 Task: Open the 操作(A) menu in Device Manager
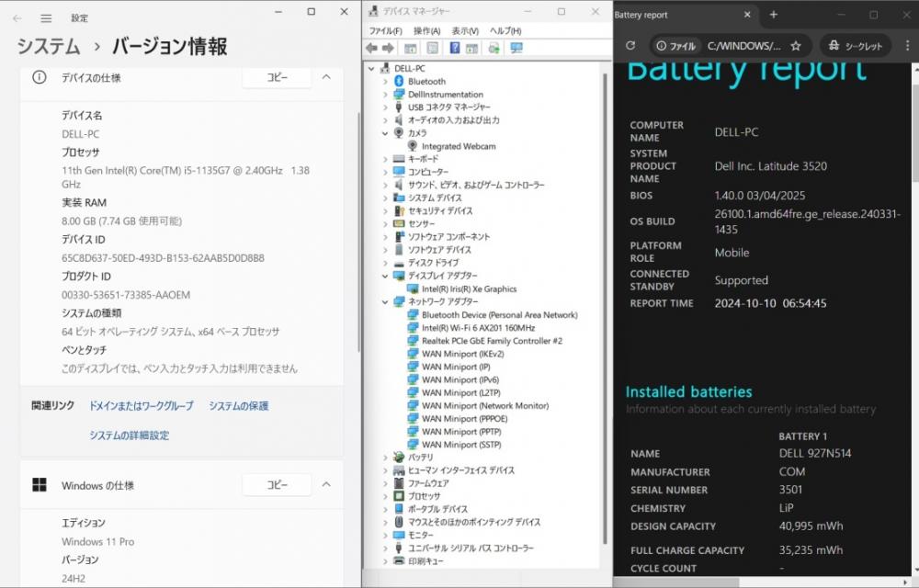(426, 30)
